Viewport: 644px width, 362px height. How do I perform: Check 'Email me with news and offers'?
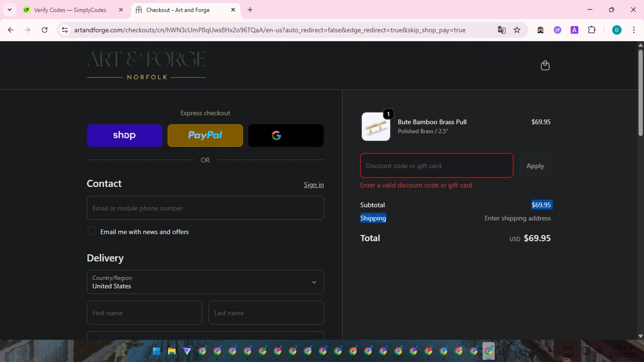coord(91,231)
